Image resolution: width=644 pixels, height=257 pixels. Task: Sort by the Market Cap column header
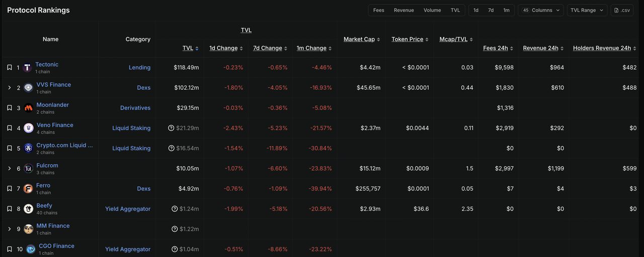click(359, 39)
